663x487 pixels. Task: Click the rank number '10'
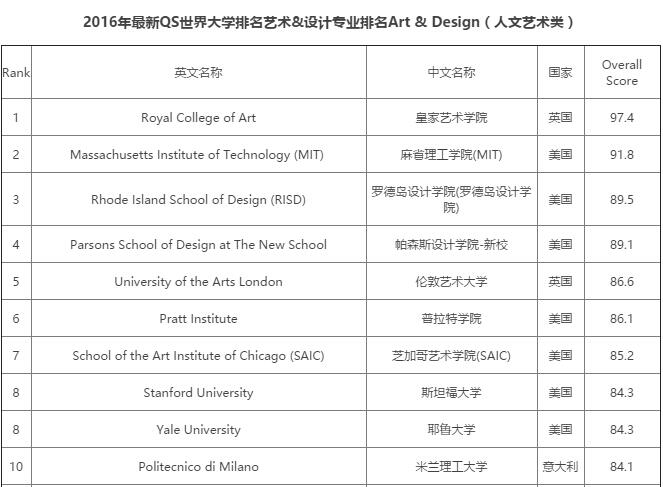(16, 467)
